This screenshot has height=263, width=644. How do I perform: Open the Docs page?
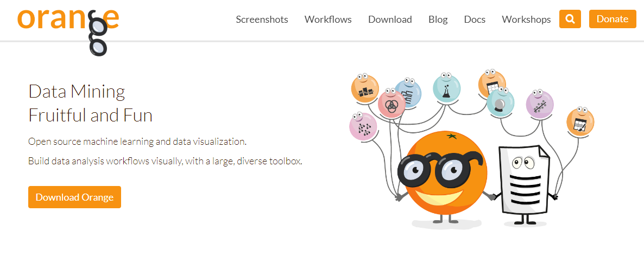[475, 20]
